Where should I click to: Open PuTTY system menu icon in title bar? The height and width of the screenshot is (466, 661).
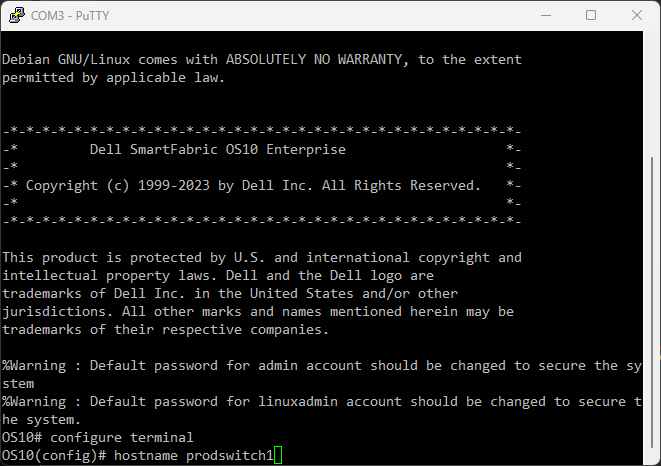15,15
